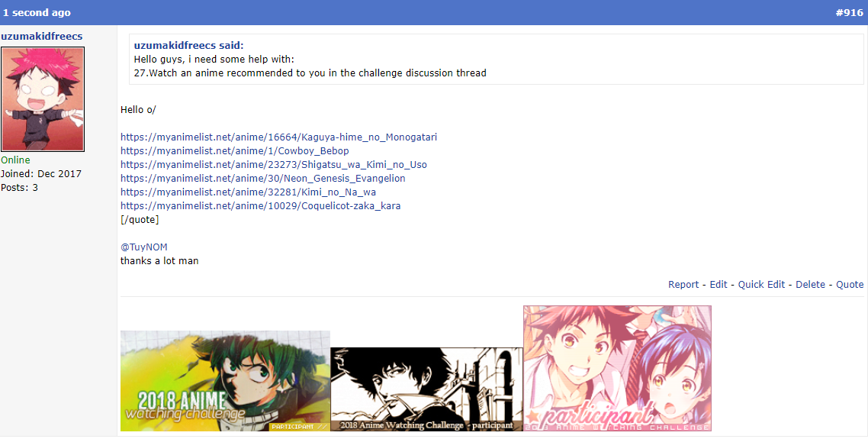Click the pink participant signature banner
The image size is (868, 439).
coord(617,368)
